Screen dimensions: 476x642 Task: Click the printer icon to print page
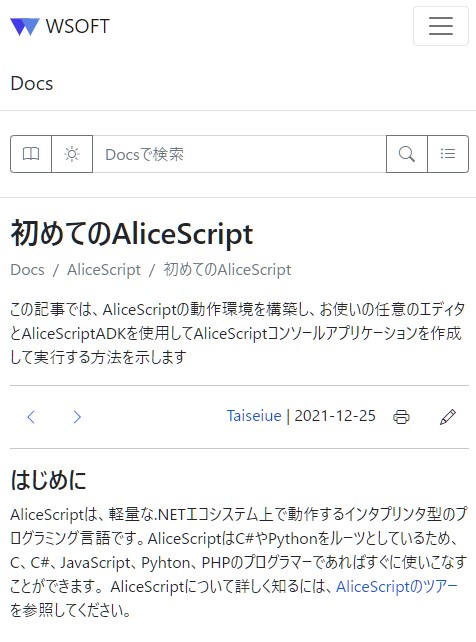[x=401, y=417]
